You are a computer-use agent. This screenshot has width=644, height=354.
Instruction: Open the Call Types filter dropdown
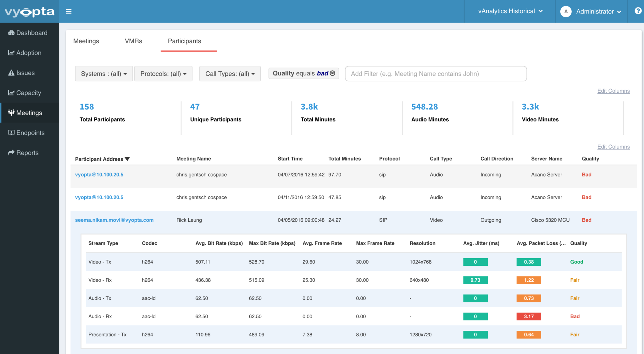point(230,74)
